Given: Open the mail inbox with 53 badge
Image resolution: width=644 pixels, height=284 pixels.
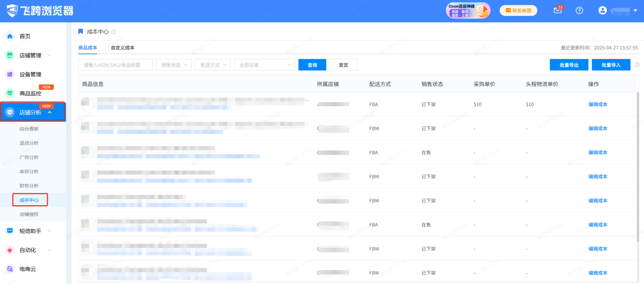Looking at the screenshot, I should tap(557, 10).
